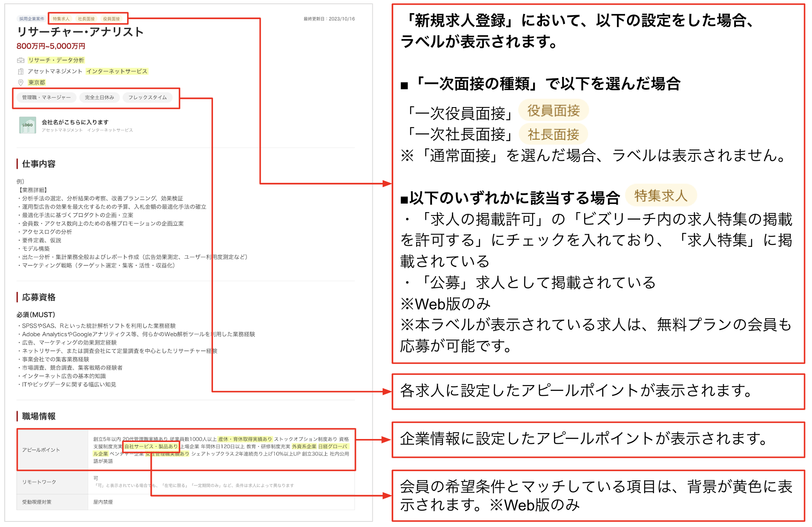The image size is (812, 527).
Task: Click the 職場情報 section heading
Action: pos(39,416)
